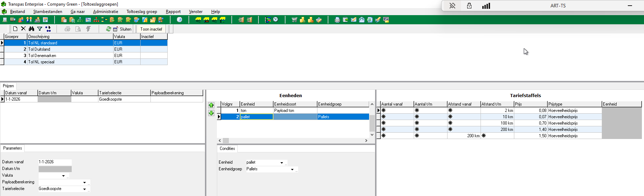The image size is (644, 196).
Task: Open the Toltoeslag groep menu
Action: click(x=142, y=12)
